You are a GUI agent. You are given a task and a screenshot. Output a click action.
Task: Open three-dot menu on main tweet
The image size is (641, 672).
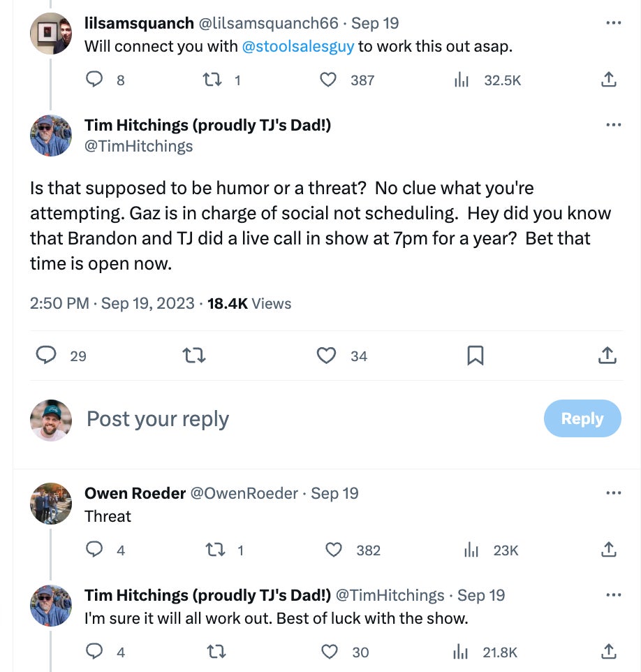tap(613, 125)
